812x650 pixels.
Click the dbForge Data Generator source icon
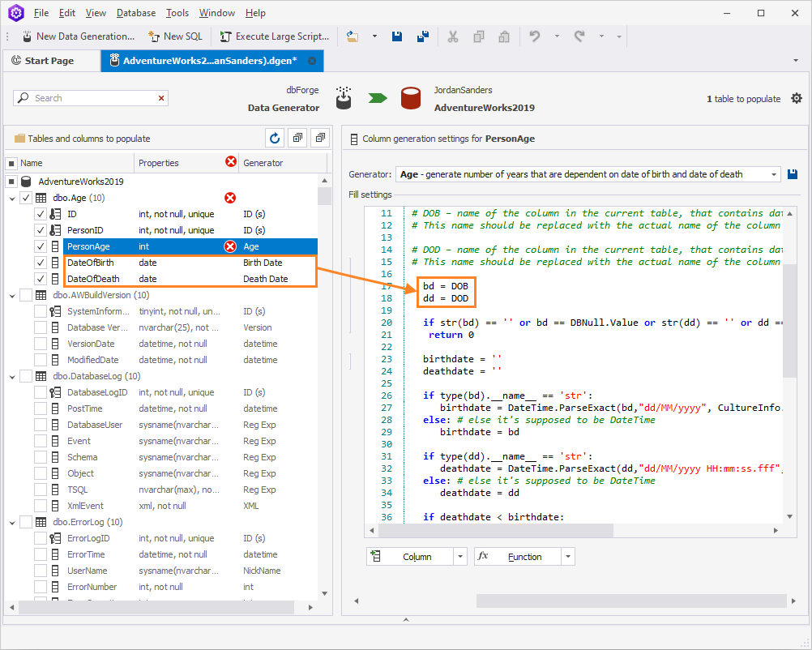[x=344, y=98]
